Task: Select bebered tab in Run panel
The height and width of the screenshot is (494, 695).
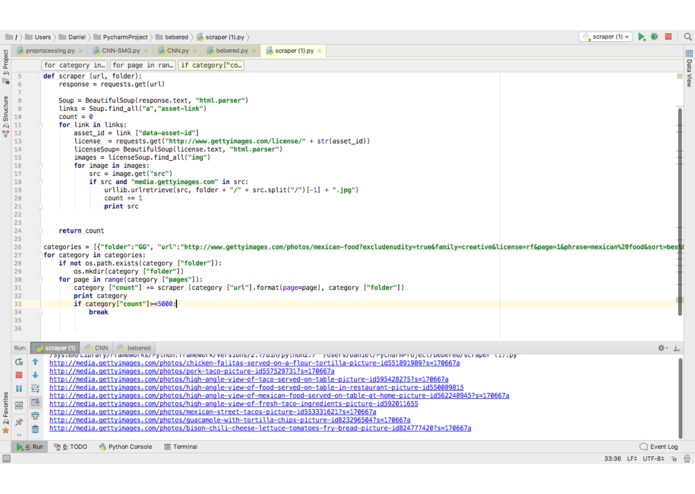Action: 134,348
